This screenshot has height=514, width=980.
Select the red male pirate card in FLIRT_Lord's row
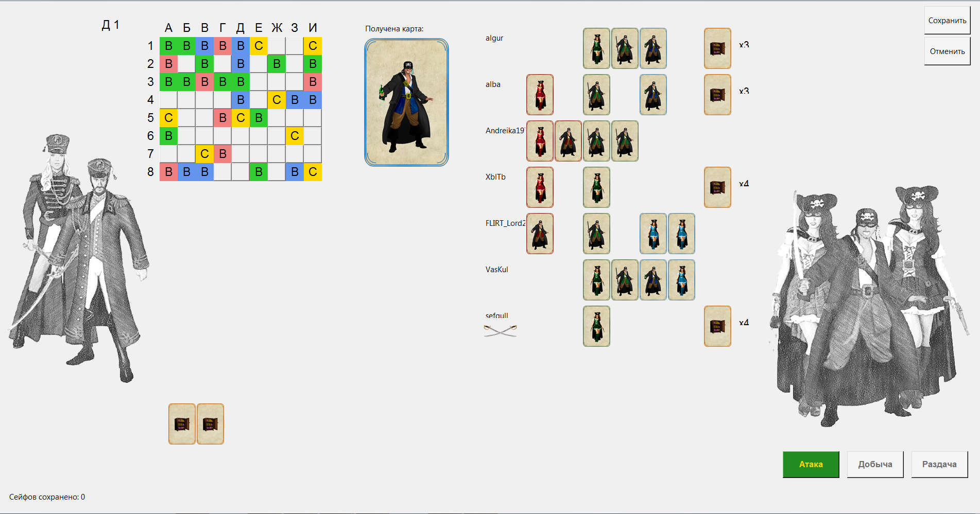[x=540, y=234]
